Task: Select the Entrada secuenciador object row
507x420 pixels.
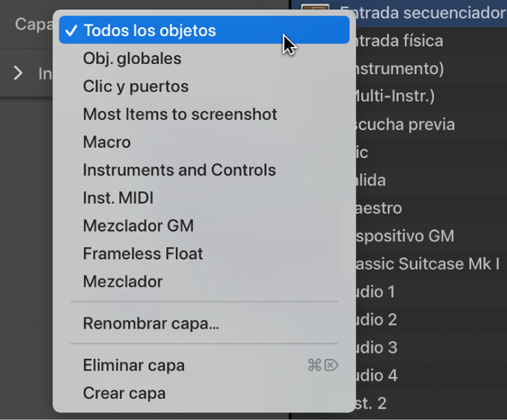Action: coord(422,12)
